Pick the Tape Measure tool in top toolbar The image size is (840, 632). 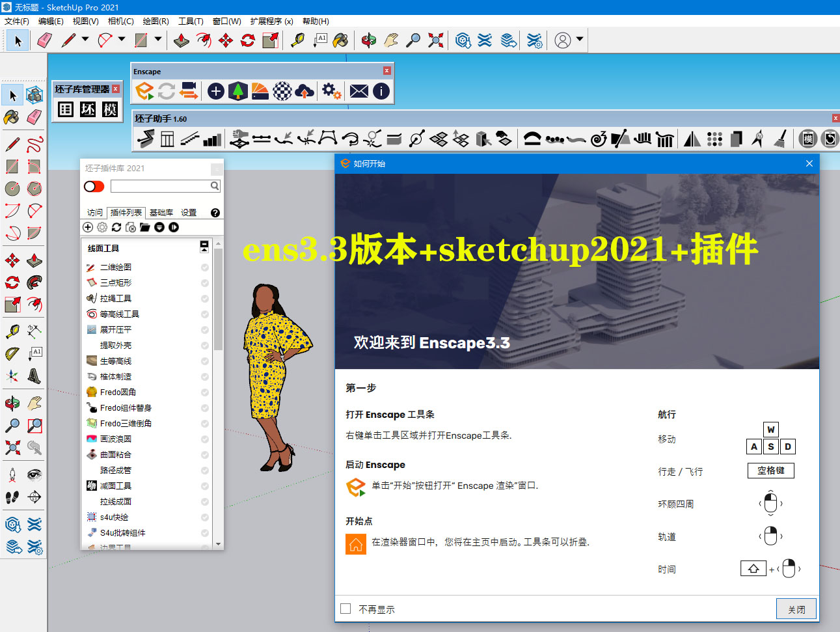coord(298,40)
